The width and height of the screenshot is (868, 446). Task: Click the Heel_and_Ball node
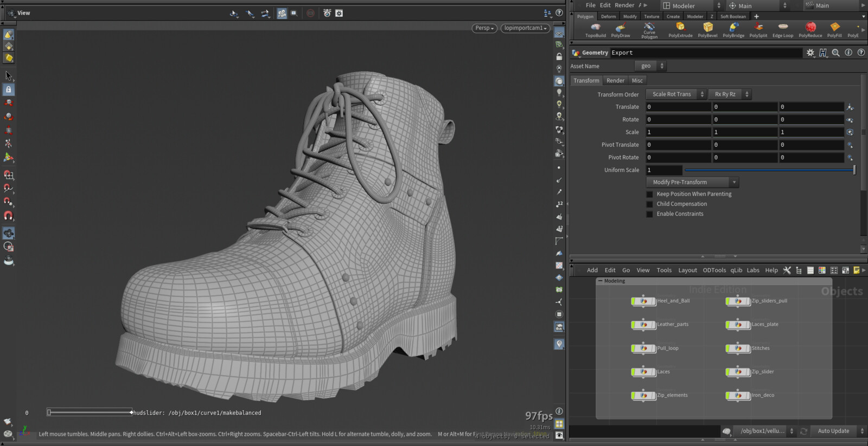643,301
